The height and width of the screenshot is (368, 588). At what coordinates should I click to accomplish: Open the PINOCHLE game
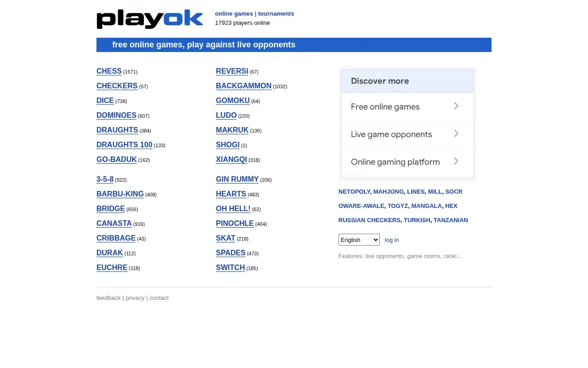[235, 224]
